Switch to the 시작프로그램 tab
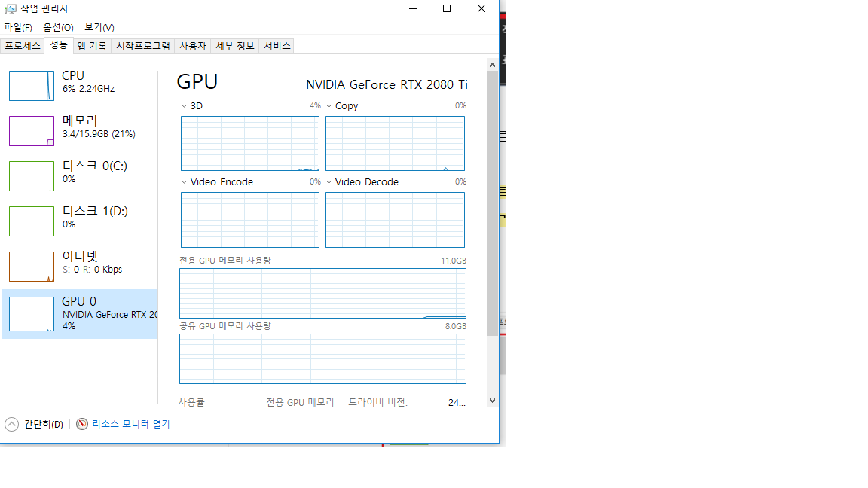 pos(142,46)
